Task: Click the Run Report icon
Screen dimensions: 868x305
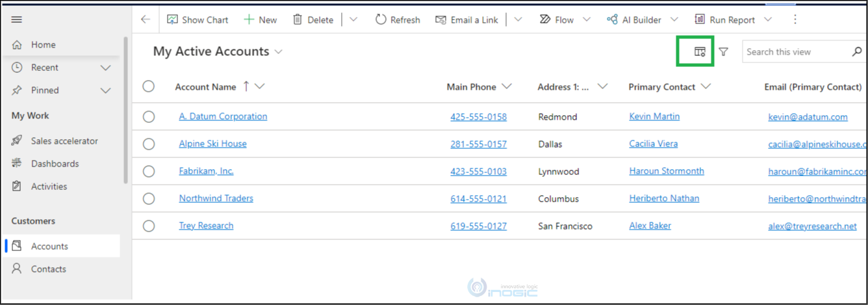Action: click(x=700, y=20)
